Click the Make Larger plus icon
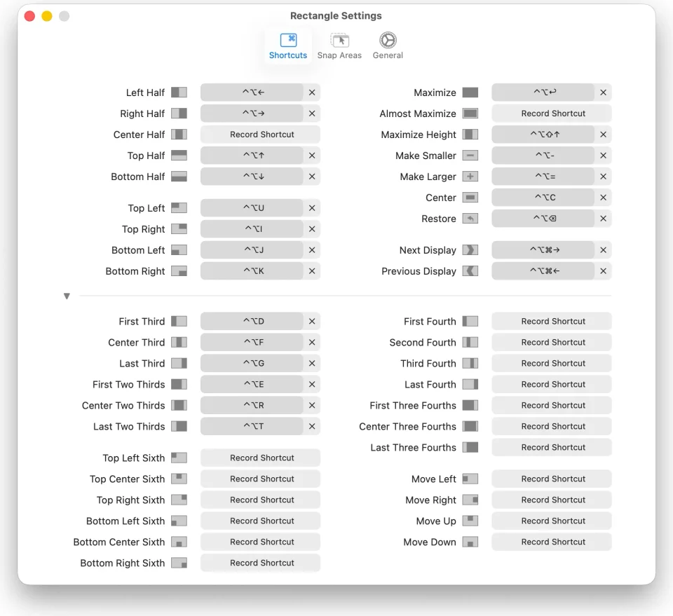The width and height of the screenshot is (673, 616). tap(470, 177)
